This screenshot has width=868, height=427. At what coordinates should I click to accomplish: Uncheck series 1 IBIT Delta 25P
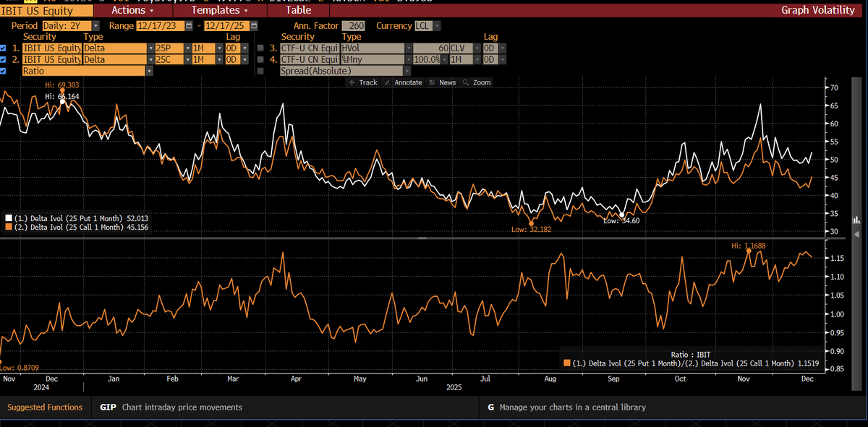(x=4, y=48)
